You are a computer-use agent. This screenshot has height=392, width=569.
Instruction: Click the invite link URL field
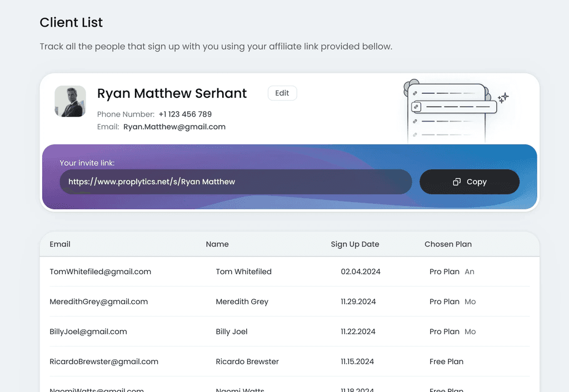pos(236,182)
